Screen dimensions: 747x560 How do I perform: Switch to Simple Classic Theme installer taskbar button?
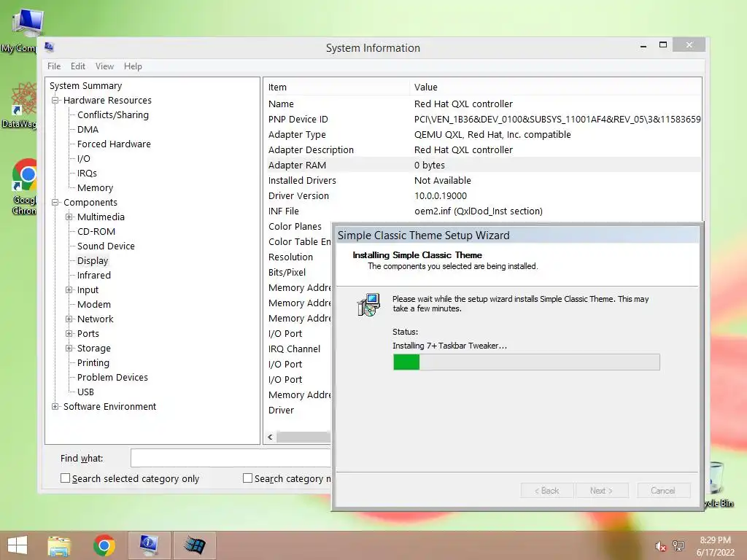coord(194,545)
